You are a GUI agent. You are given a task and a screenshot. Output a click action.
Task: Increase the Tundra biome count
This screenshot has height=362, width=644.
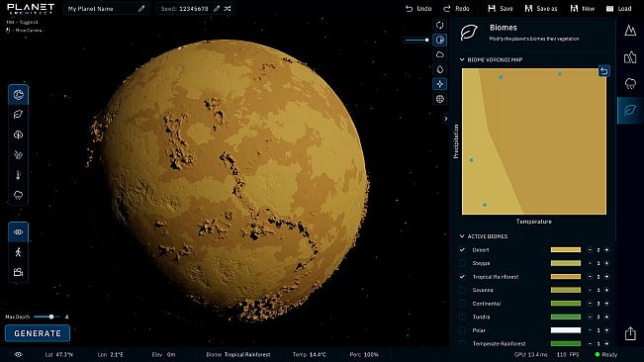pyautogui.click(x=606, y=317)
